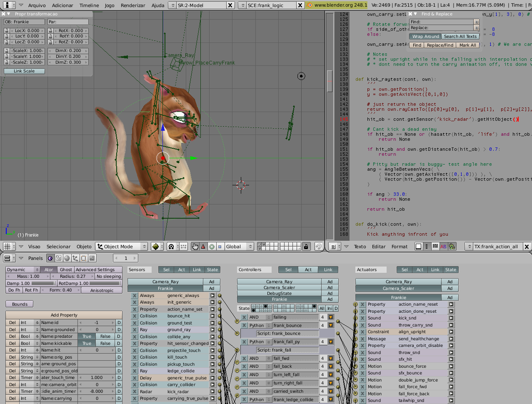This screenshot has height=404, width=532.
Task: Set predator property to False
Action: pos(105,337)
